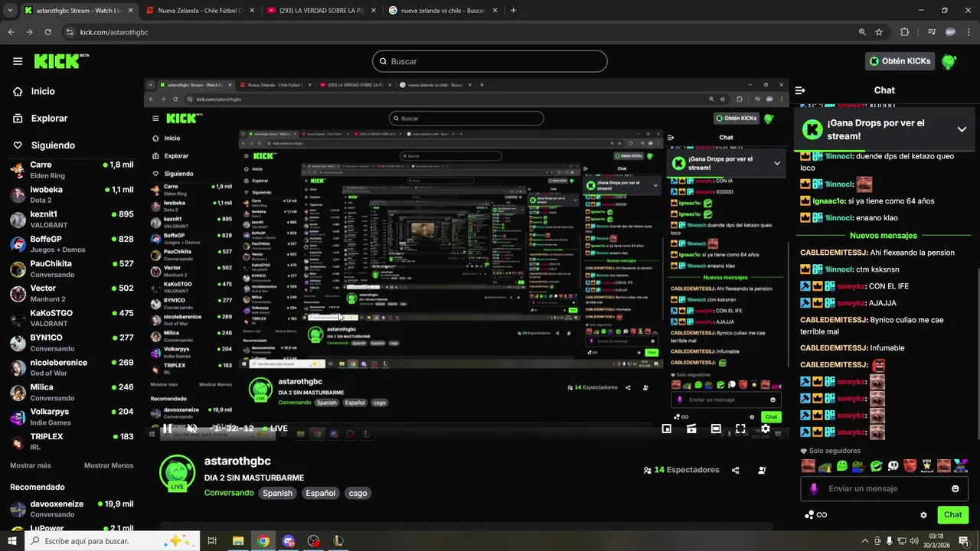The width and height of the screenshot is (980, 551).
Task: Open Milica's channel entry
Action: point(71,392)
